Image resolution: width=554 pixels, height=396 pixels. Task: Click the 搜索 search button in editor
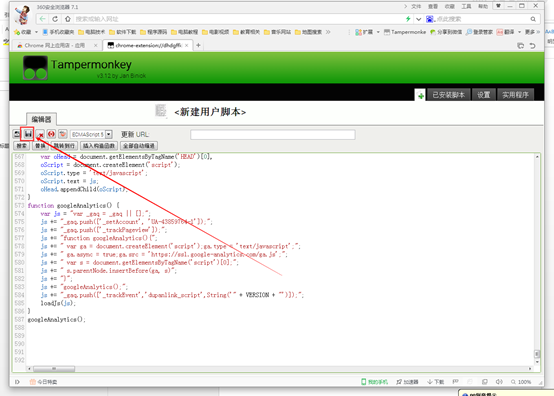click(x=22, y=146)
